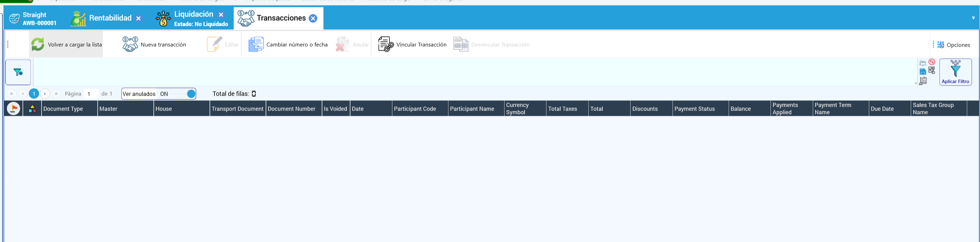Viewport: 980px width, 242px height.
Task: Click the blue floppy disk save icon
Action: coord(923,72)
